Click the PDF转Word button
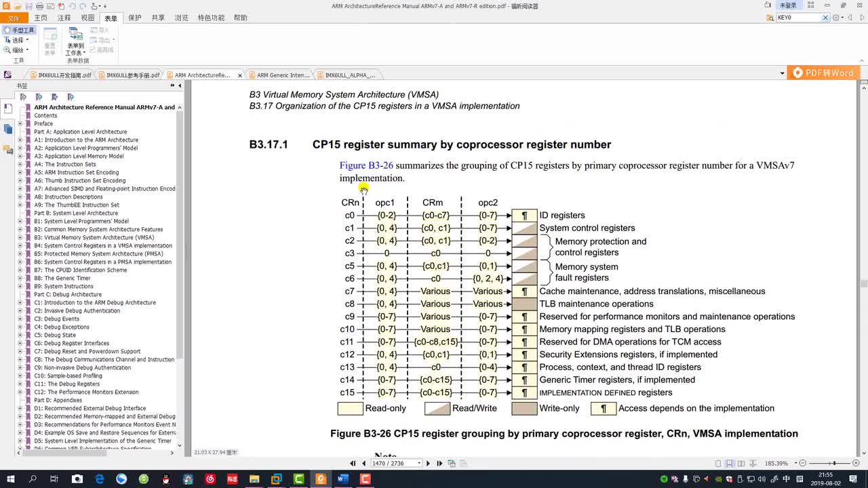 823,73
